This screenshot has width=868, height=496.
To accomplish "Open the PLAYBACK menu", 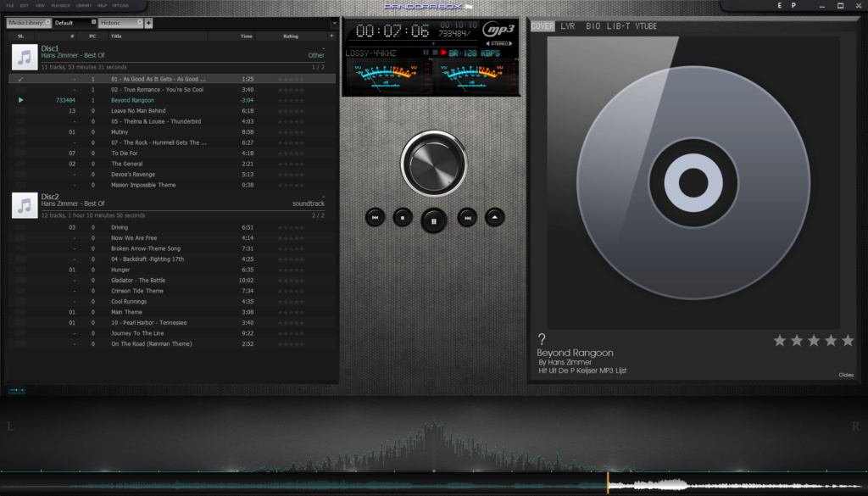I will pyautogui.click(x=60, y=6).
